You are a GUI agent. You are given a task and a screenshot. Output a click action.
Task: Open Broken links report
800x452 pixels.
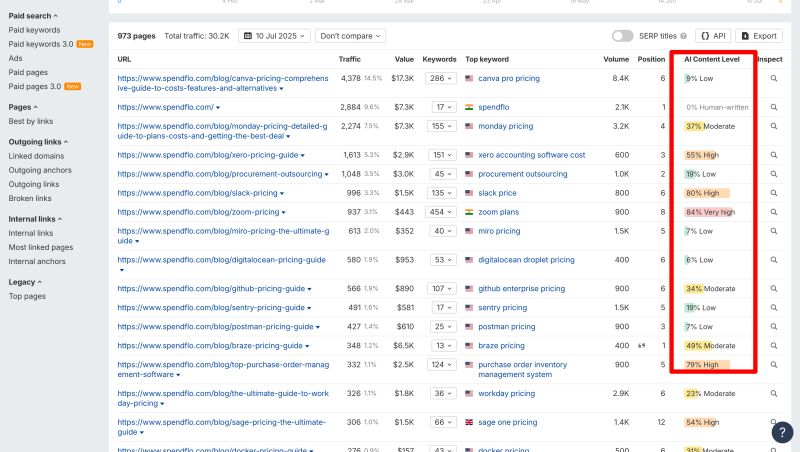tap(30, 198)
